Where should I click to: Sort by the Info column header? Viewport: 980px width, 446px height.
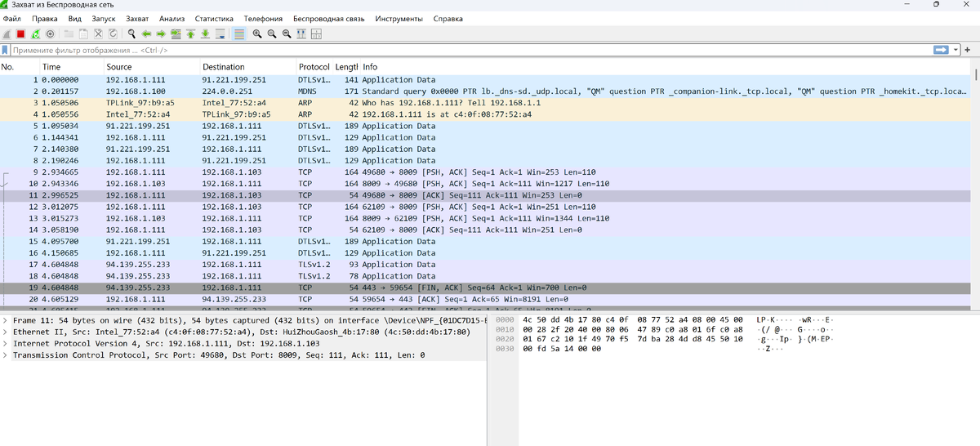(666, 67)
